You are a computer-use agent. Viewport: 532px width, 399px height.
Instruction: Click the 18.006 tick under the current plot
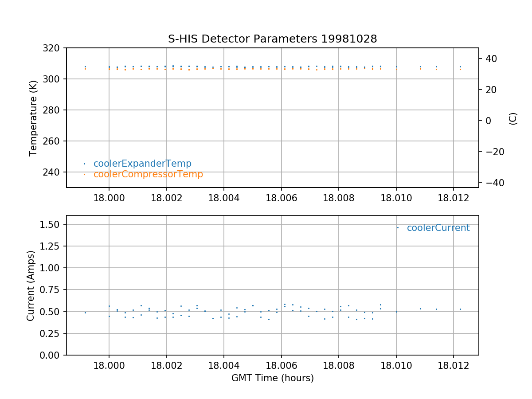pyautogui.click(x=281, y=365)
